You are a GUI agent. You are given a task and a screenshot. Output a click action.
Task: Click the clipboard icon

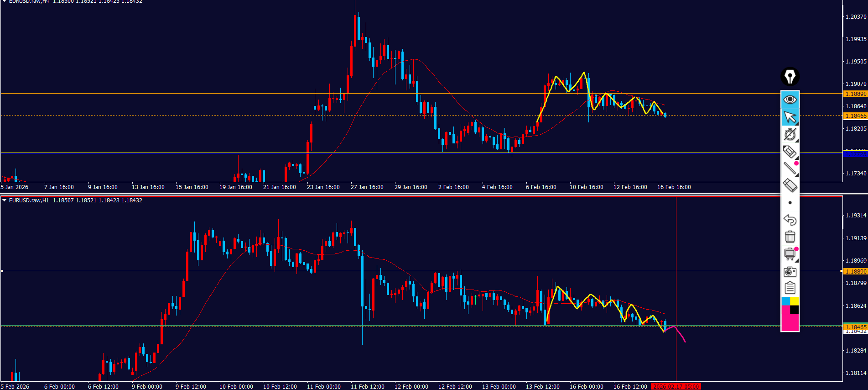[790, 288]
